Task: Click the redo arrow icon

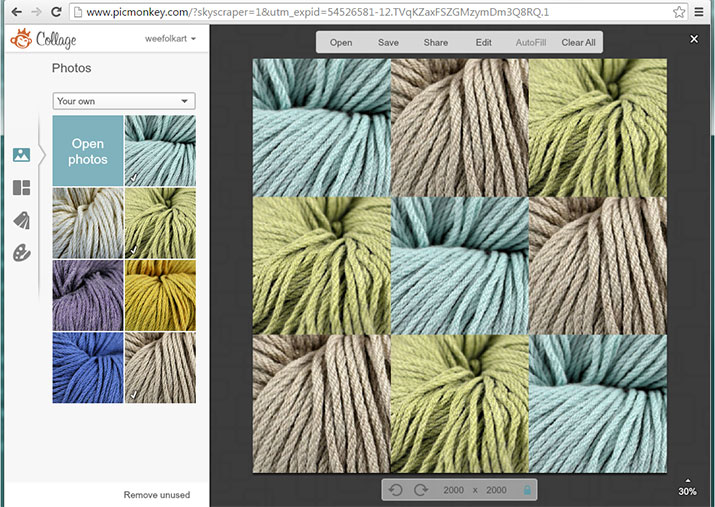Action: [x=421, y=490]
